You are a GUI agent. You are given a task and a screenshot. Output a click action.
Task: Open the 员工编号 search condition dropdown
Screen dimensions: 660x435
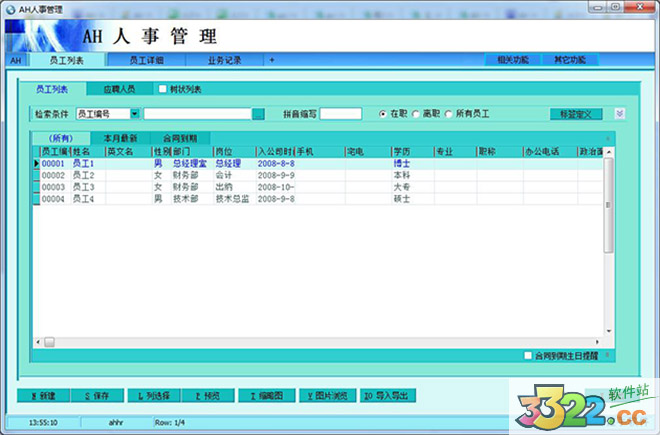135,114
